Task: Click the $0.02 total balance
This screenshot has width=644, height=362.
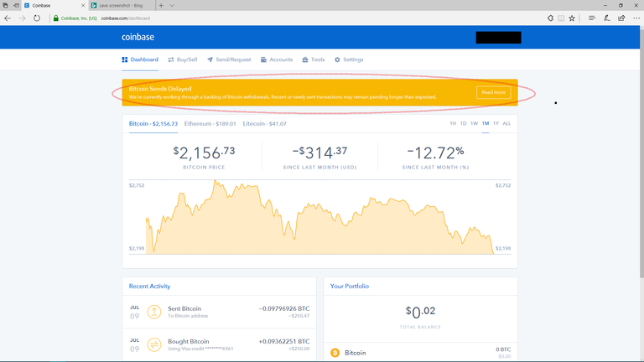Action: tap(420, 313)
